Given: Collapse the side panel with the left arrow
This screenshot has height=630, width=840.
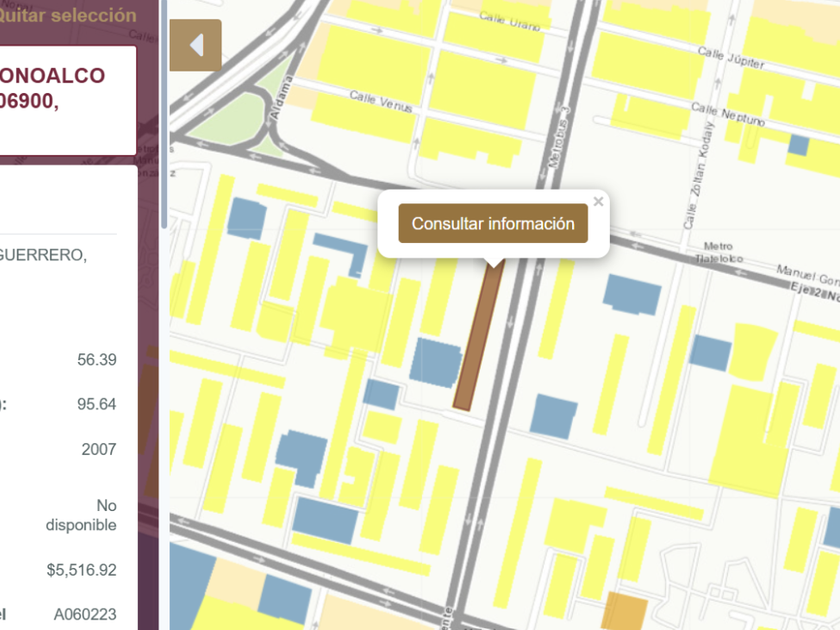Looking at the screenshot, I should point(196,46).
